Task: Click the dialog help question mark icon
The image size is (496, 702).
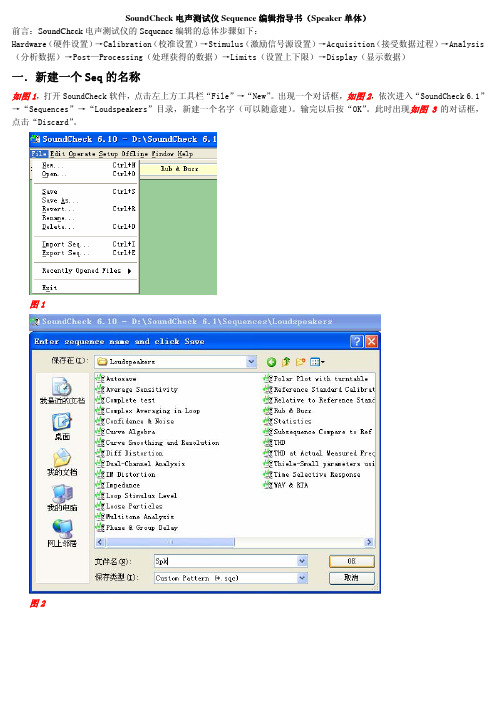Action: click(x=356, y=342)
